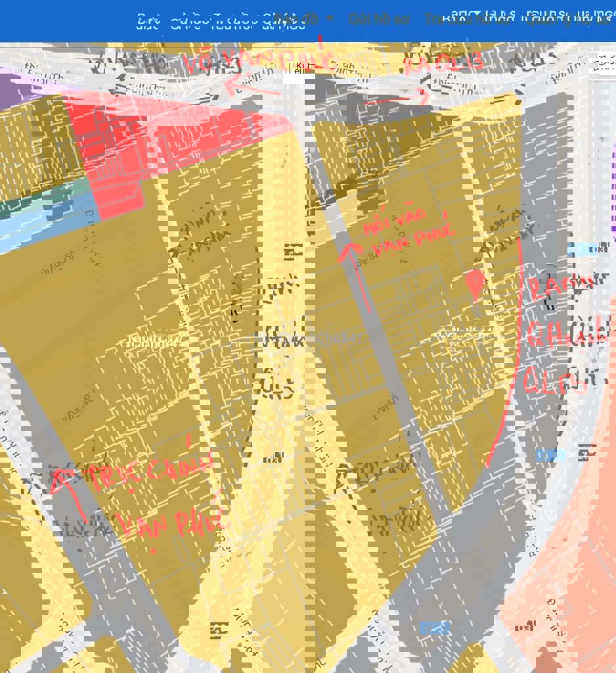Open the dropdown arrow in the blue header
616x673 pixels.
pyautogui.click(x=330, y=18)
